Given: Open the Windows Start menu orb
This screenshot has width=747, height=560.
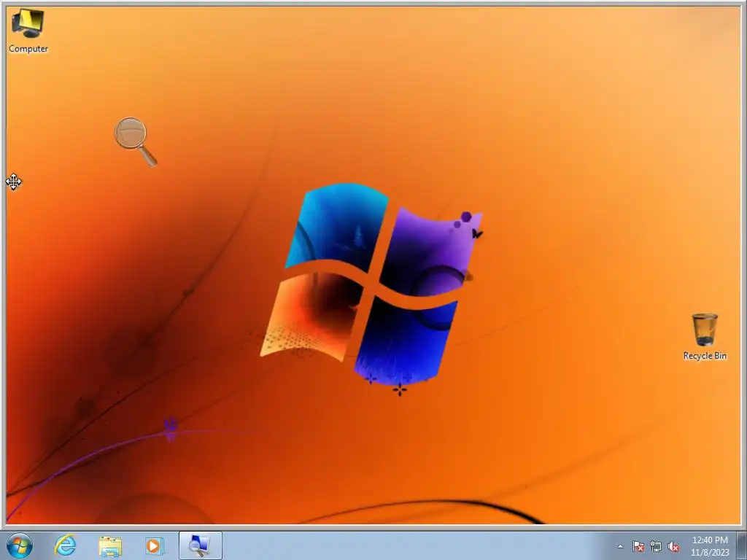Looking at the screenshot, I should pos(20,545).
